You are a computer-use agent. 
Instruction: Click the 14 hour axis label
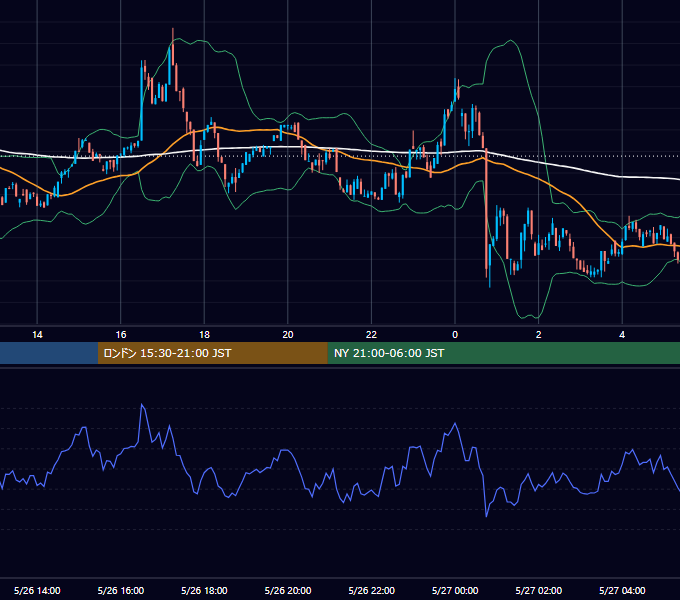point(37,335)
